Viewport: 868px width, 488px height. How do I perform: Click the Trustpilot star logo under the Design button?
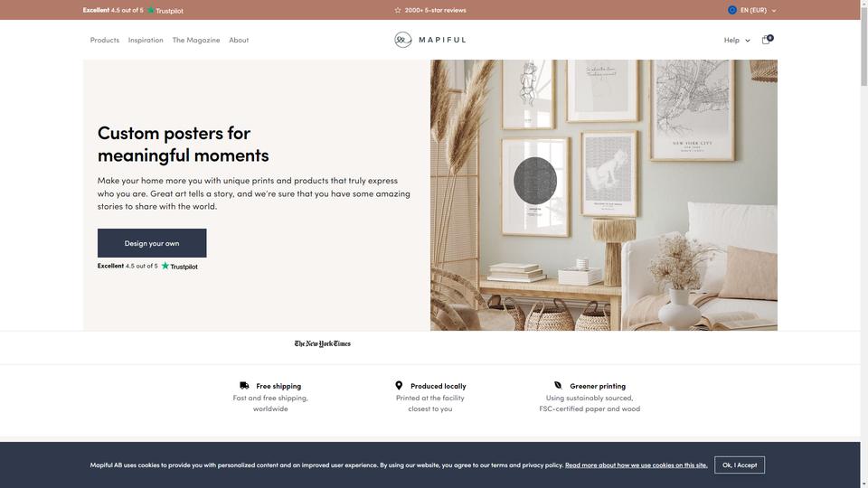point(165,266)
